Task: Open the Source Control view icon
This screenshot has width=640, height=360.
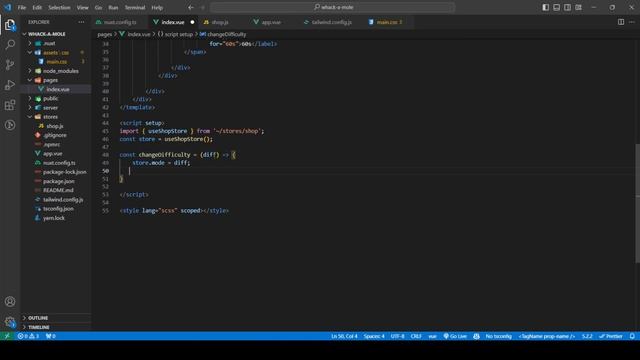Action: pyautogui.click(x=10, y=64)
